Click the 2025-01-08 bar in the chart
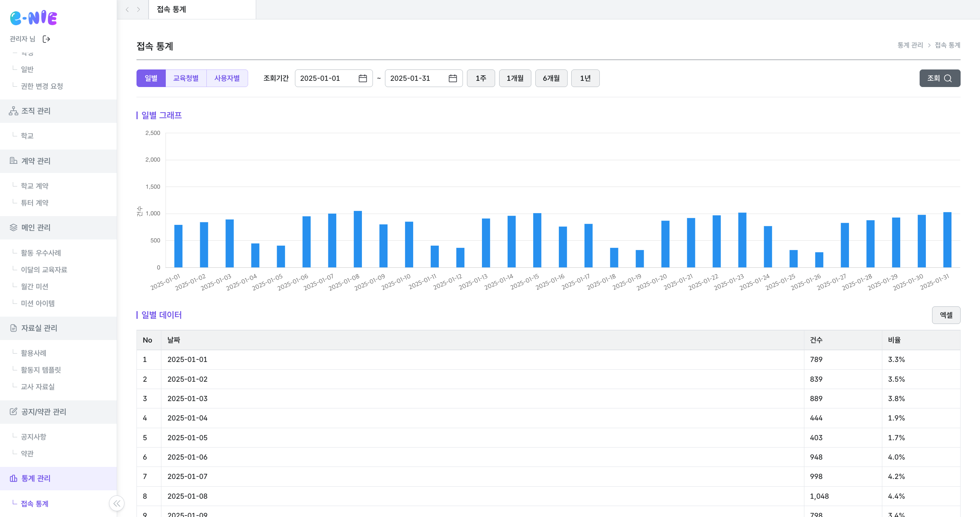 [358, 239]
